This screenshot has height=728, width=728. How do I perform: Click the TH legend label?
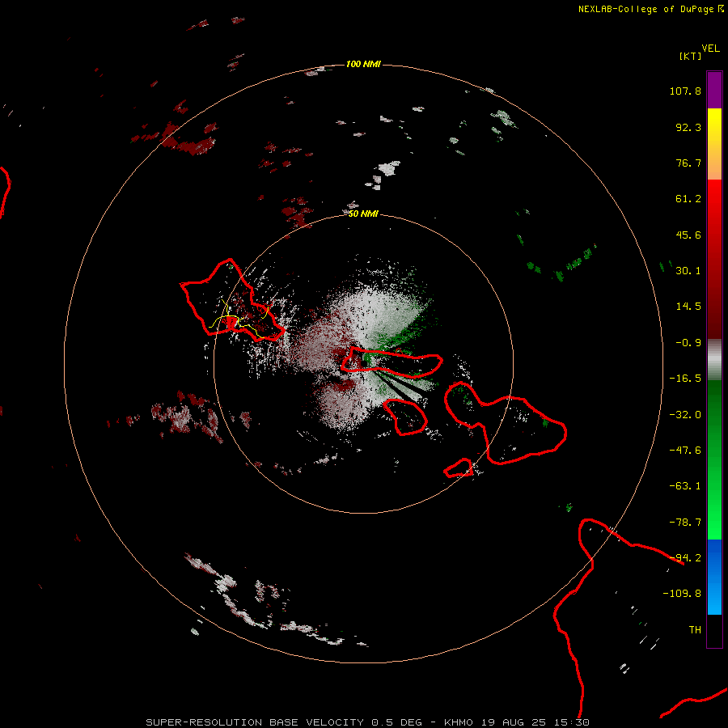point(695,630)
